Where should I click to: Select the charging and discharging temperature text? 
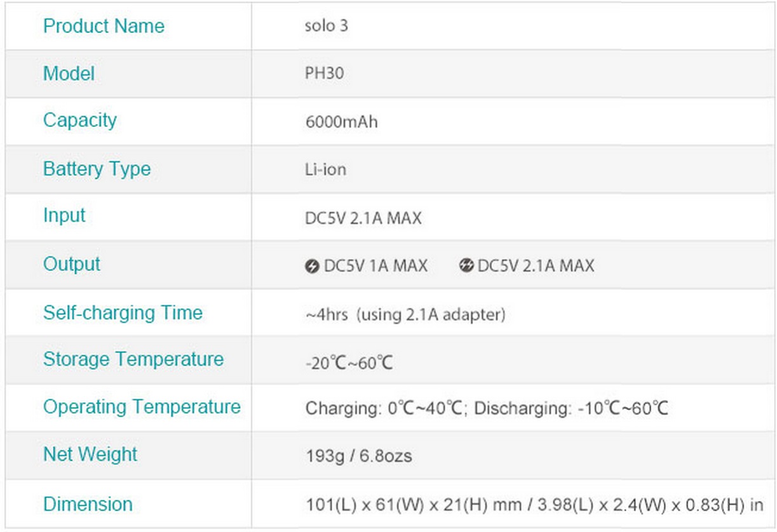pos(487,408)
